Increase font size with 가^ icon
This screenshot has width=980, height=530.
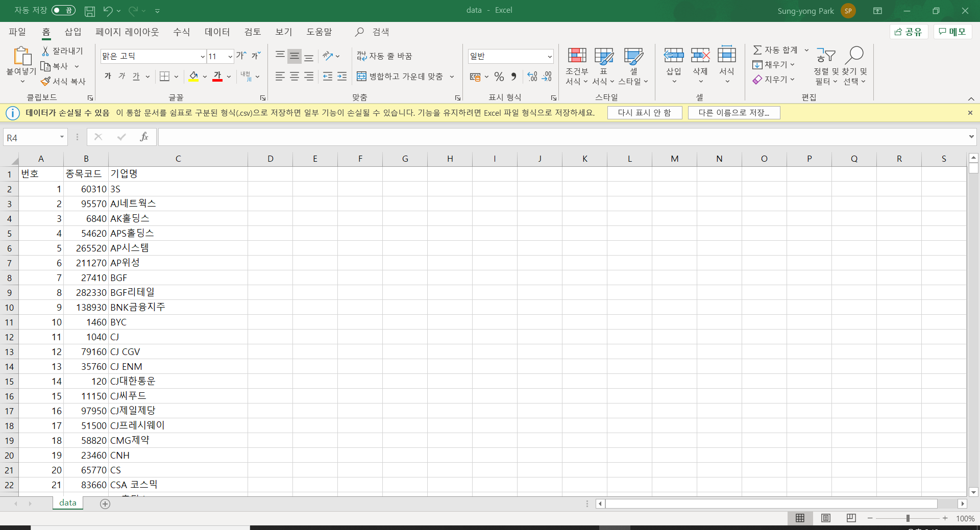tap(241, 56)
